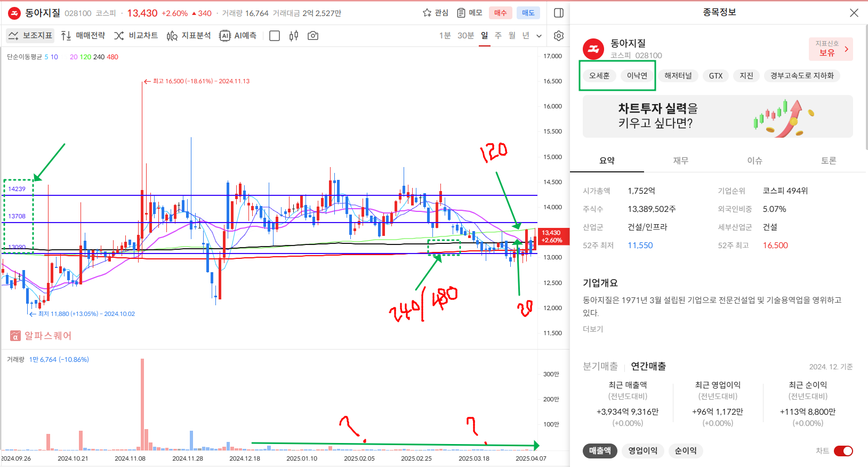Screen dimensions: 868x467
Task: Change candle chart type icon
Action: click(x=294, y=36)
